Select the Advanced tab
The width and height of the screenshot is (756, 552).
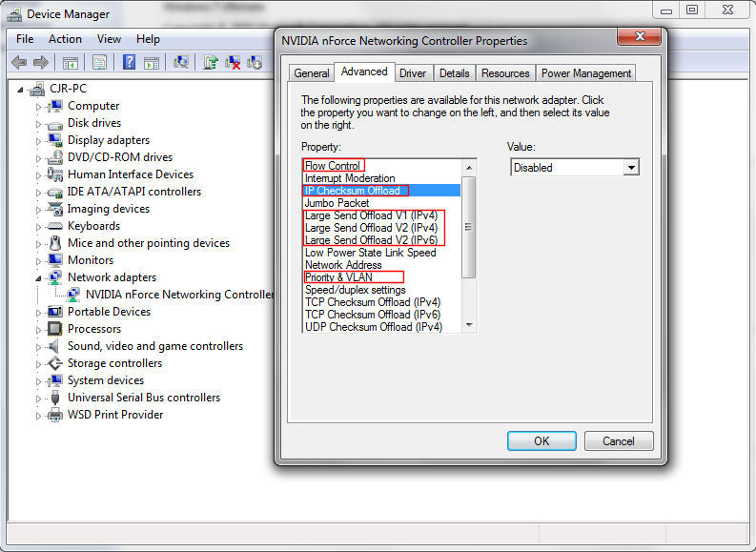click(364, 72)
